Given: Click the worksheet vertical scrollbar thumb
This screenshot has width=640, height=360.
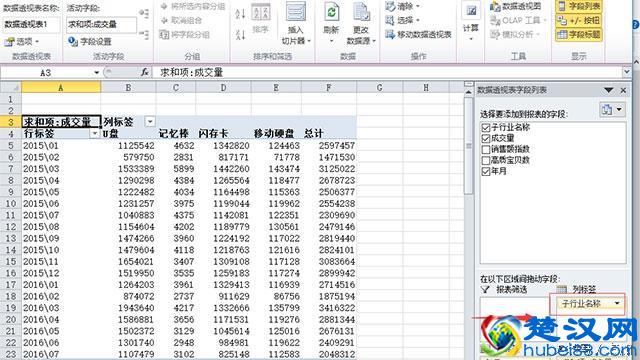Looking at the screenshot, I should (468, 145).
